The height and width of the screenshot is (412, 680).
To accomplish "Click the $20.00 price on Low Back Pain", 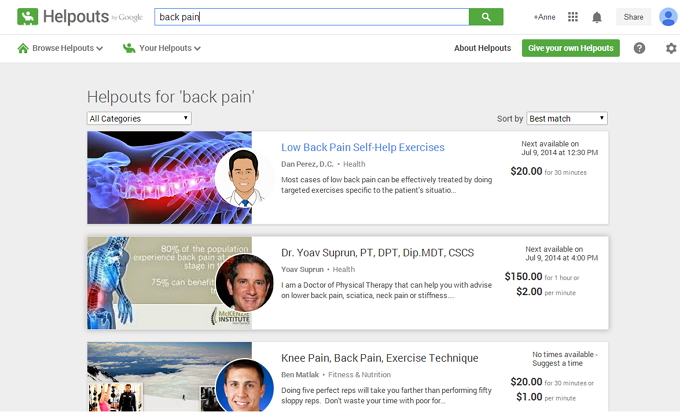I will (x=526, y=171).
